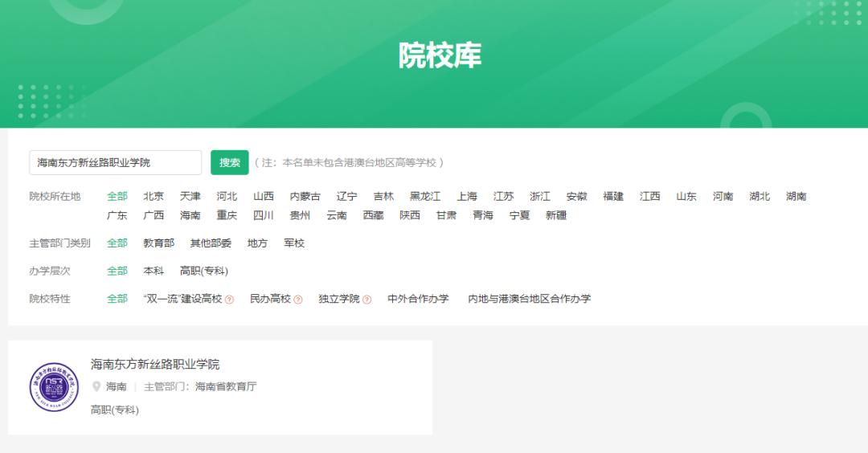Filter by "双一流"建设高校
The height and width of the screenshot is (453, 868).
182,299
